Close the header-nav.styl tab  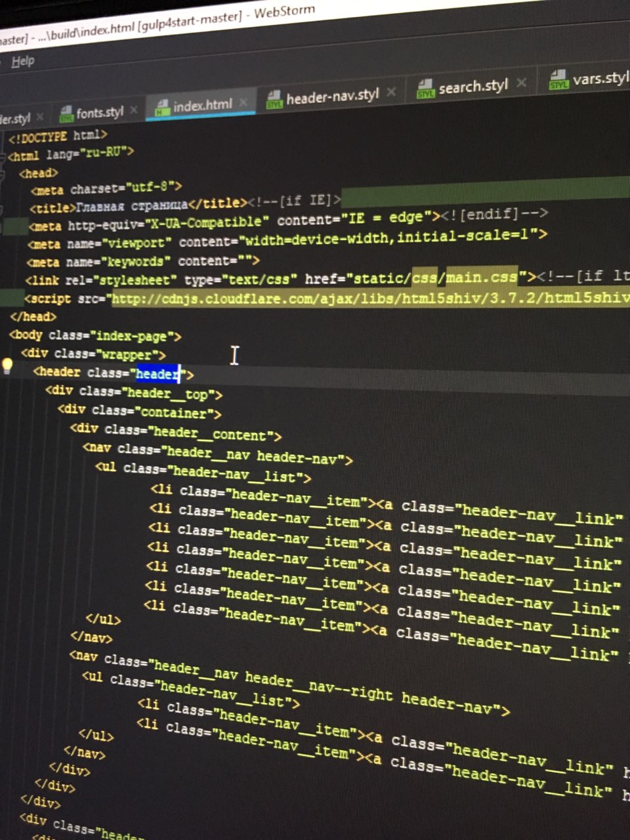pyautogui.click(x=391, y=92)
